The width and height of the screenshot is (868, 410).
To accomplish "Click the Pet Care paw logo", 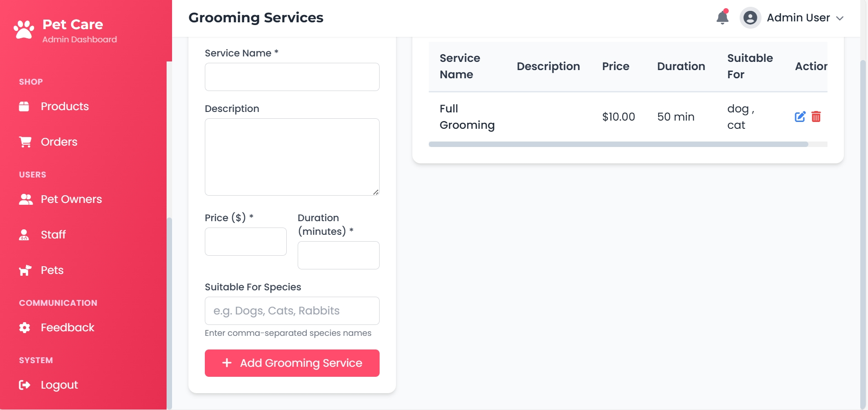I will tap(24, 30).
